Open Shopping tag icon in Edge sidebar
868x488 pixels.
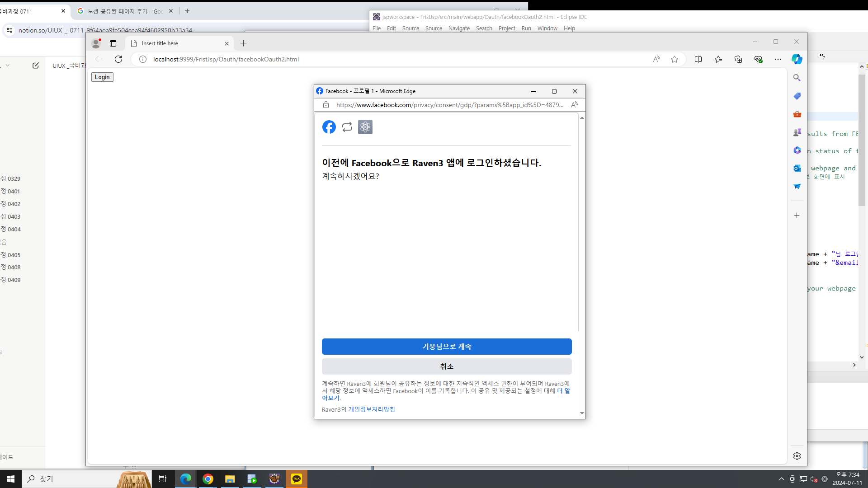tap(797, 96)
